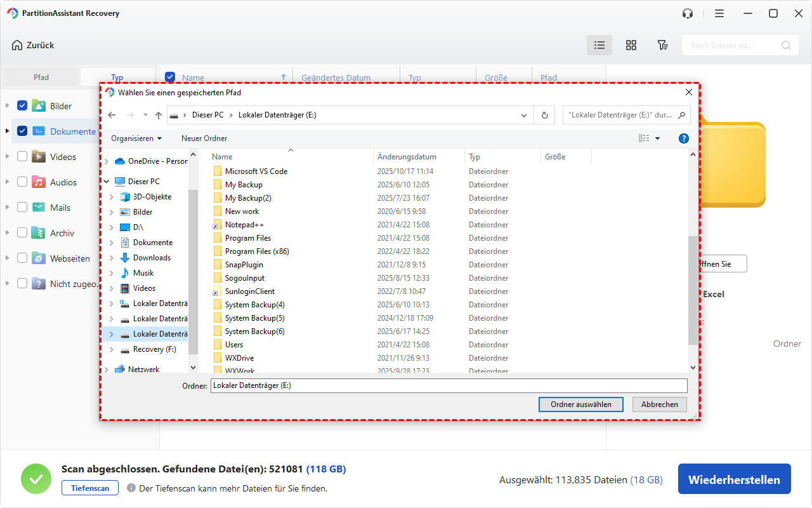Go back using the dialog's left arrow

[x=112, y=115]
